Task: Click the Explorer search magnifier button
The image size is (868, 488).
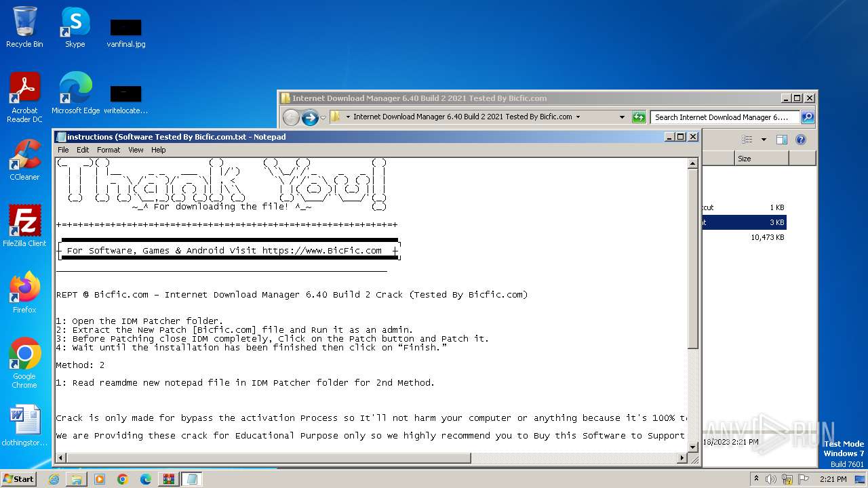Action: (807, 117)
